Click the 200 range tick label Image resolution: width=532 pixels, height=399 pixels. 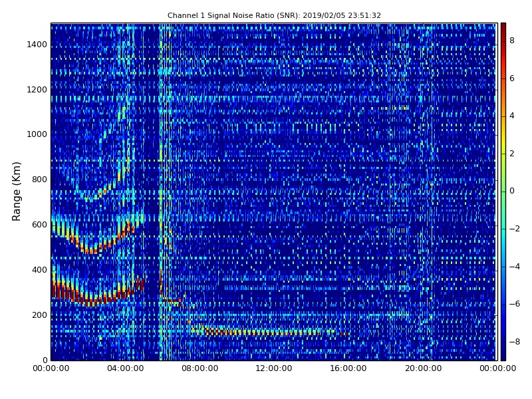click(x=39, y=315)
